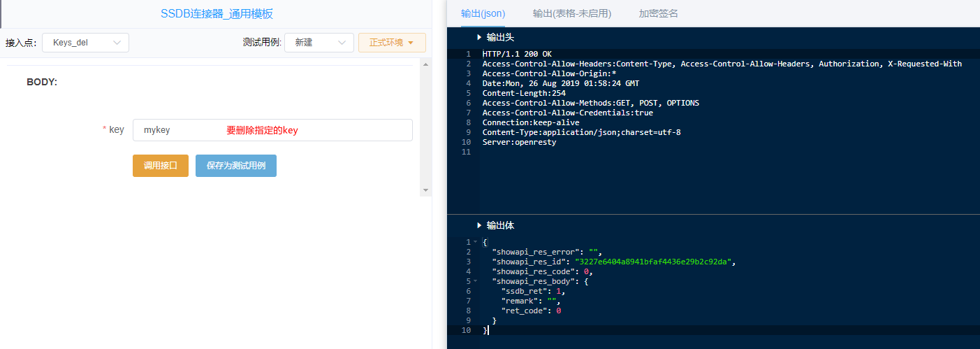Image resolution: width=980 pixels, height=349 pixels.
Task: Click the red 要删除指定的key hint text
Action: pyautogui.click(x=262, y=130)
